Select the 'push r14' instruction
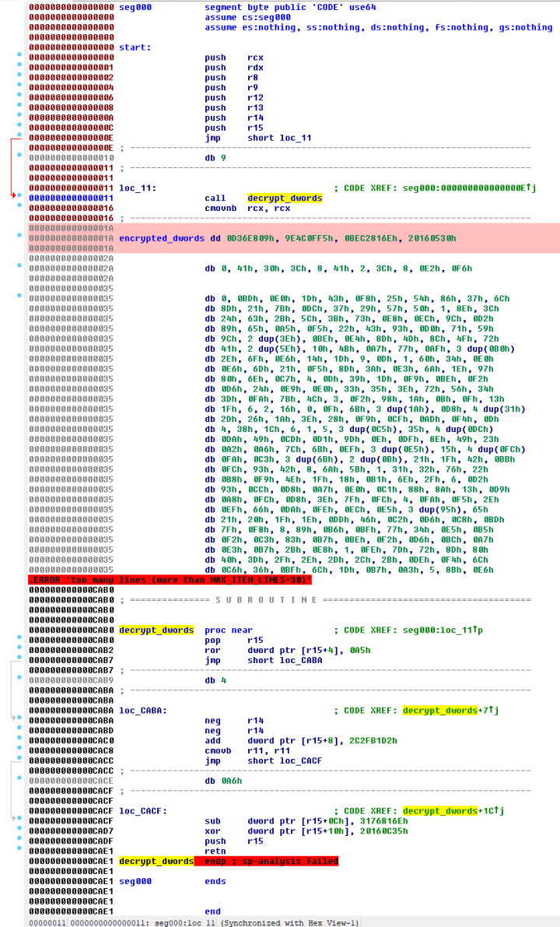The image size is (560, 927). 234,118
